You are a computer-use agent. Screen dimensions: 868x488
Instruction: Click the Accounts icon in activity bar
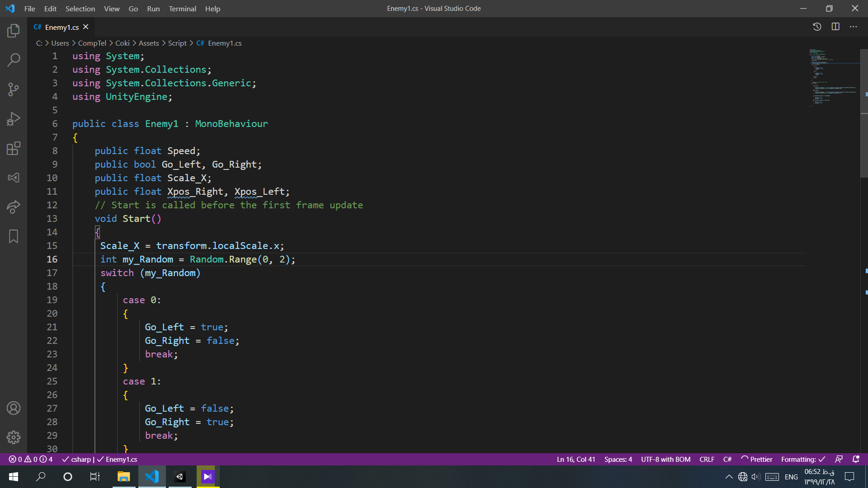coord(14,408)
